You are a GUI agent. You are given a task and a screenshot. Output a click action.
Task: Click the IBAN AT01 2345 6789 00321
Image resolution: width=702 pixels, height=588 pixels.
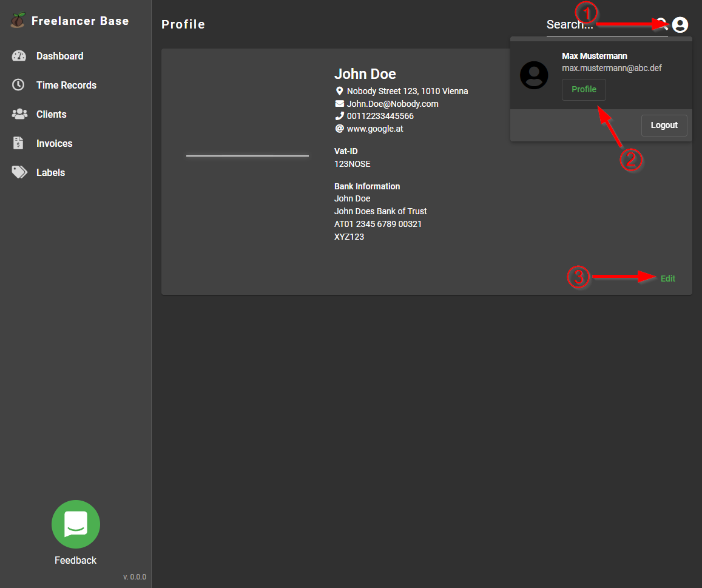[378, 224]
